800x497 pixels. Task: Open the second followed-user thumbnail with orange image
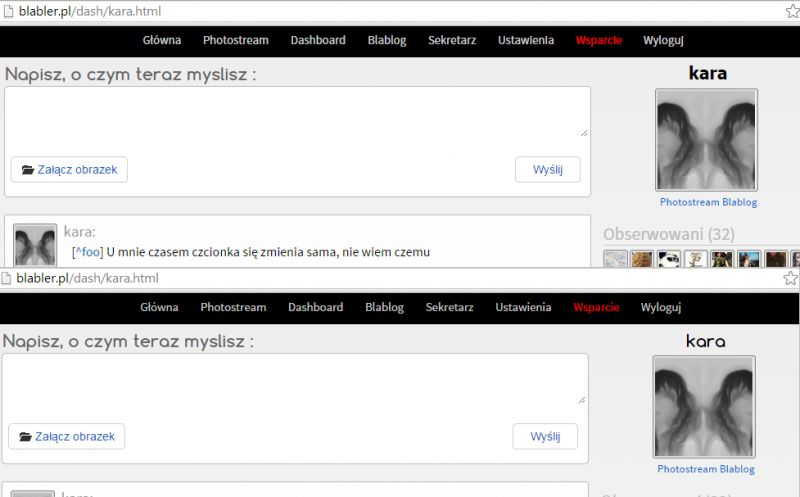642,259
